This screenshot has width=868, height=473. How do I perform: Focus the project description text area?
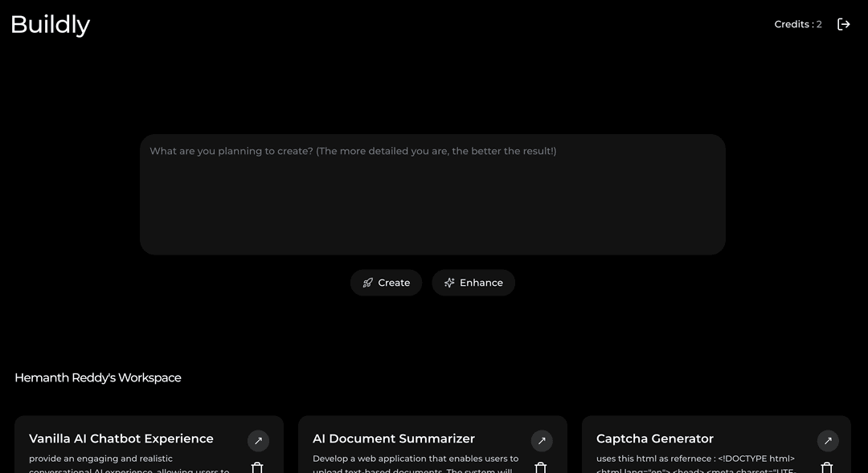[432, 194]
